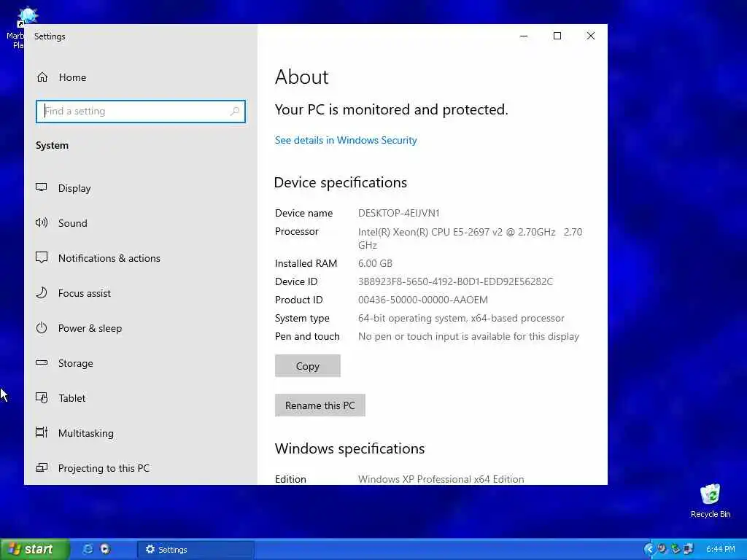Click the About page heading

click(x=302, y=77)
